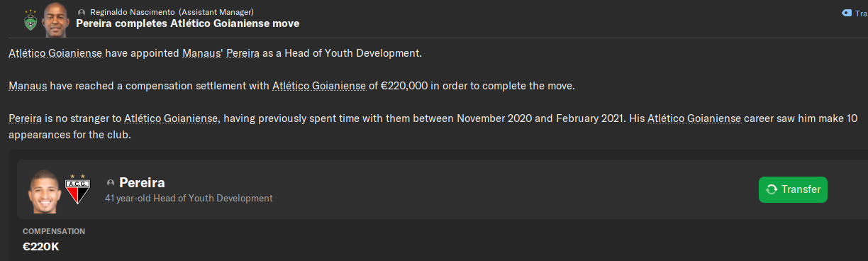The width and height of the screenshot is (868, 261).
Task: Click the person icon beside the bold Pereira heading
Action: (110, 183)
